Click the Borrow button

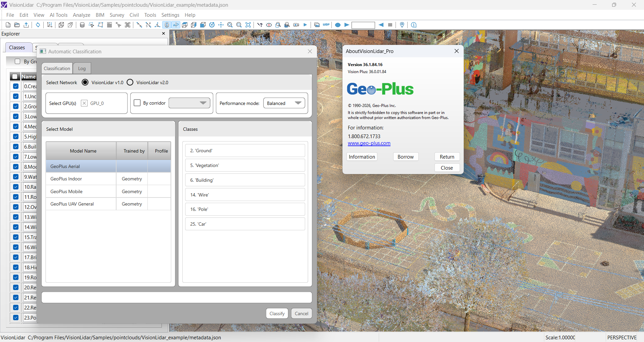[406, 157]
